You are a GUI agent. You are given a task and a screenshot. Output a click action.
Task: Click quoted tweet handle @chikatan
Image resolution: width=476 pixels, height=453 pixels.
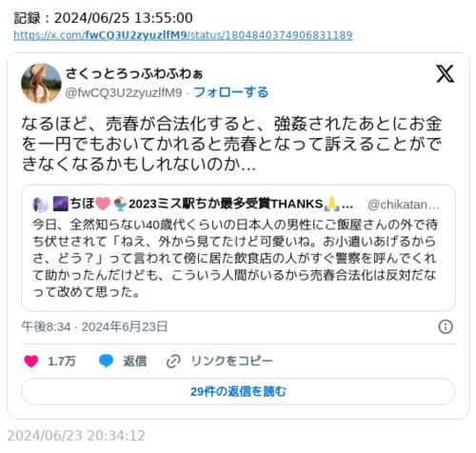pos(404,205)
